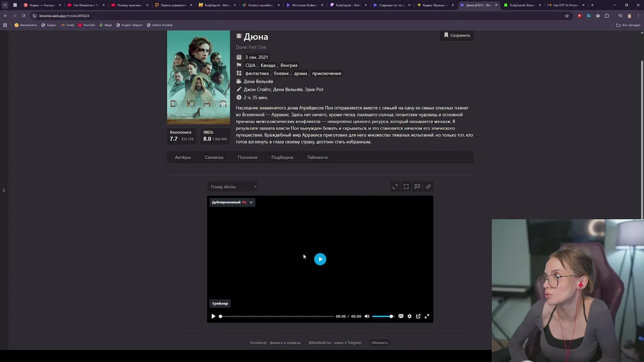Click the blue play button in video center

[x=320, y=259]
